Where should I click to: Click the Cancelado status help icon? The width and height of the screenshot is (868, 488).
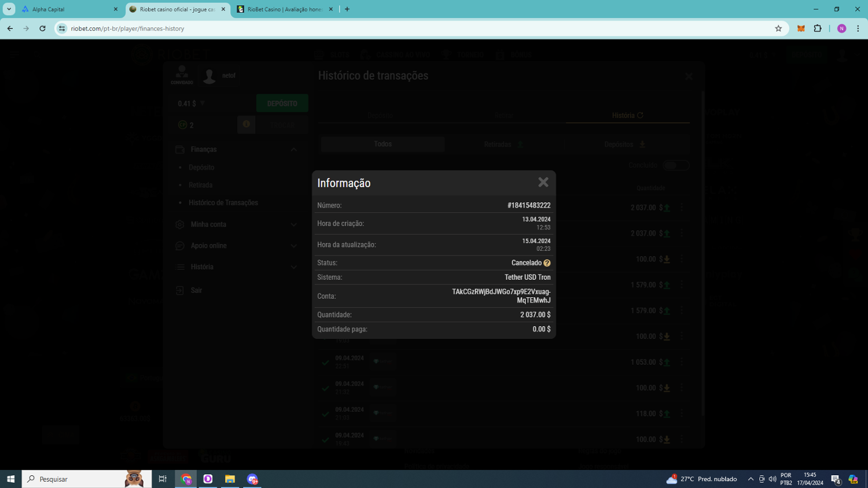[x=547, y=263]
